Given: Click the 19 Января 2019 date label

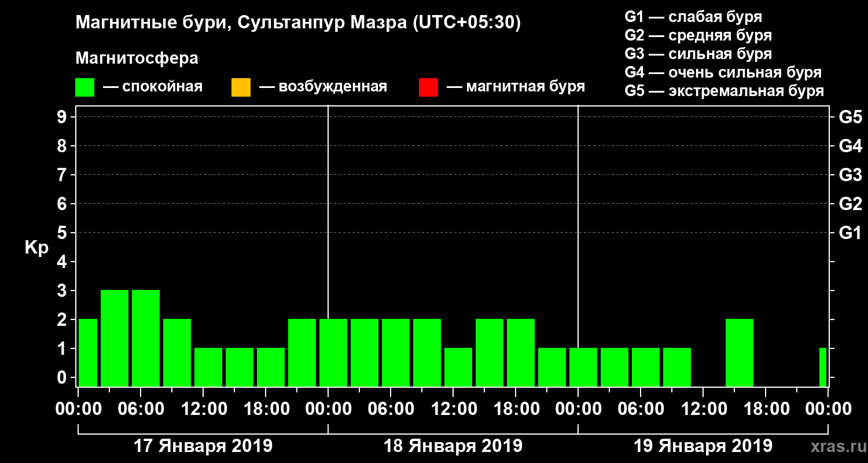Looking at the screenshot, I should 703,446.
